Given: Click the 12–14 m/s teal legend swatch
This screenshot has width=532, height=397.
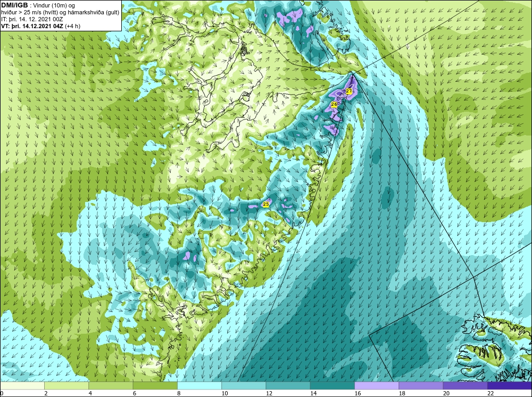Looking at the screenshot, I should pos(288,386).
